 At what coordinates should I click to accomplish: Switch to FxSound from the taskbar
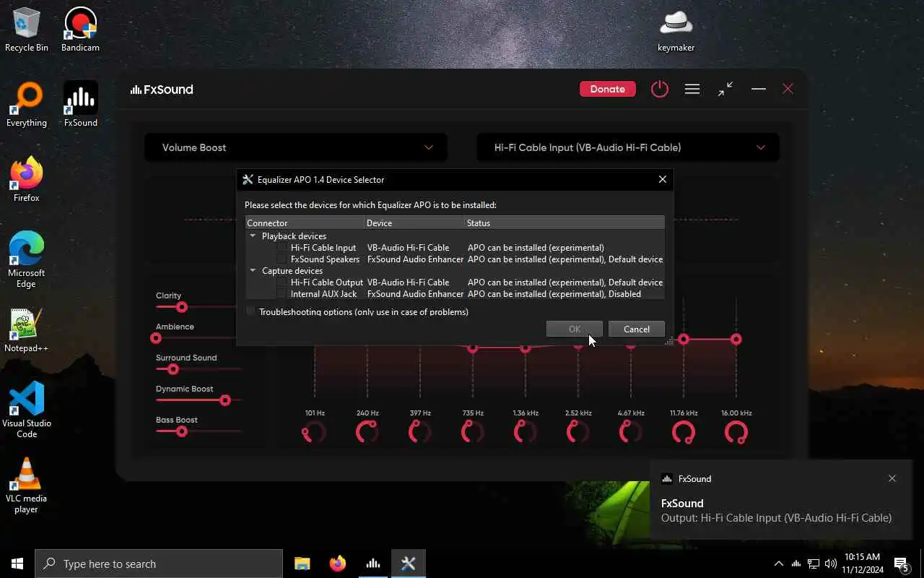pyautogui.click(x=372, y=564)
